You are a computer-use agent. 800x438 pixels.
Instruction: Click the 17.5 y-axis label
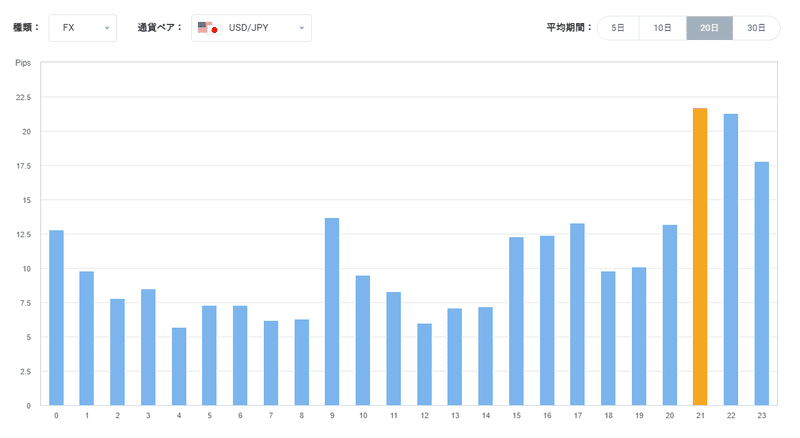(x=23, y=166)
